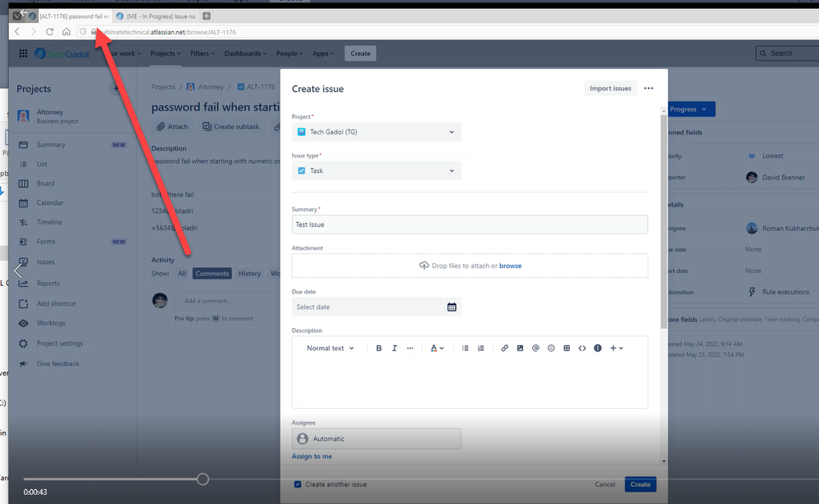Click browse link to attach files
The image size is (819, 504).
510,266
